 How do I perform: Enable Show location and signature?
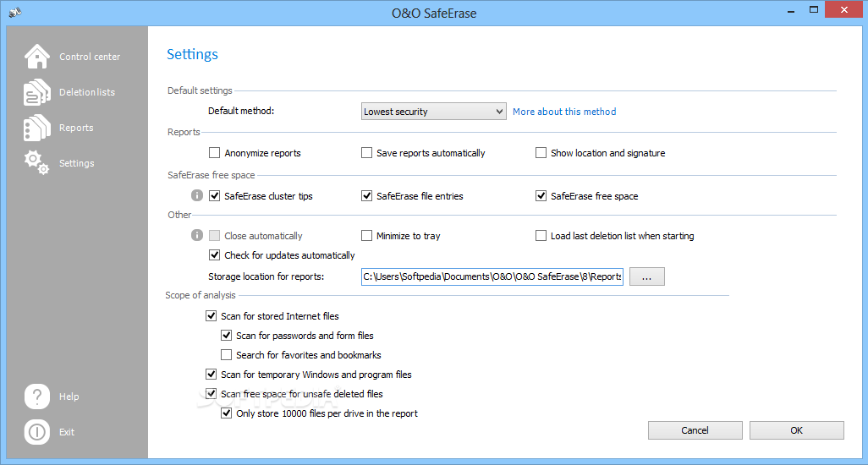coord(541,152)
